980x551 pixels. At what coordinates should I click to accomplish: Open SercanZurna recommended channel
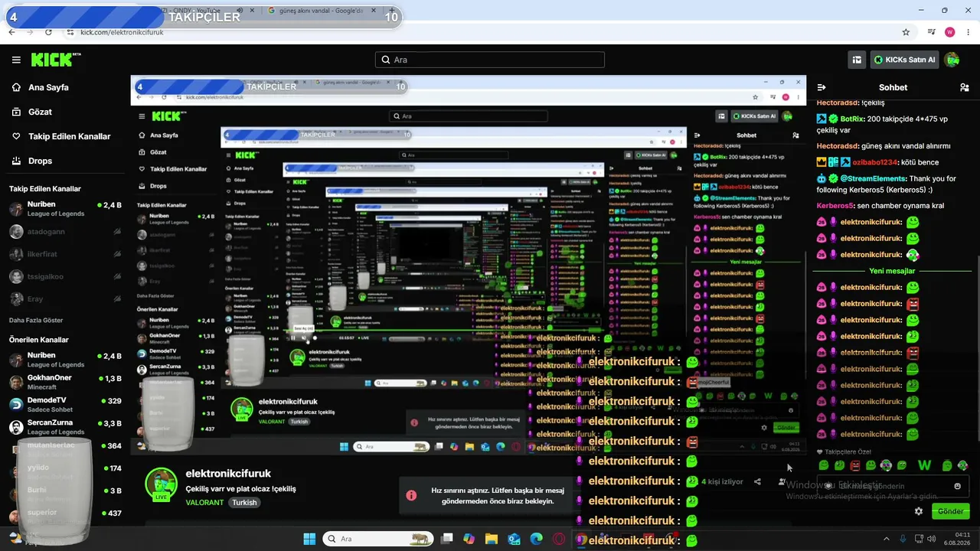[65, 426]
